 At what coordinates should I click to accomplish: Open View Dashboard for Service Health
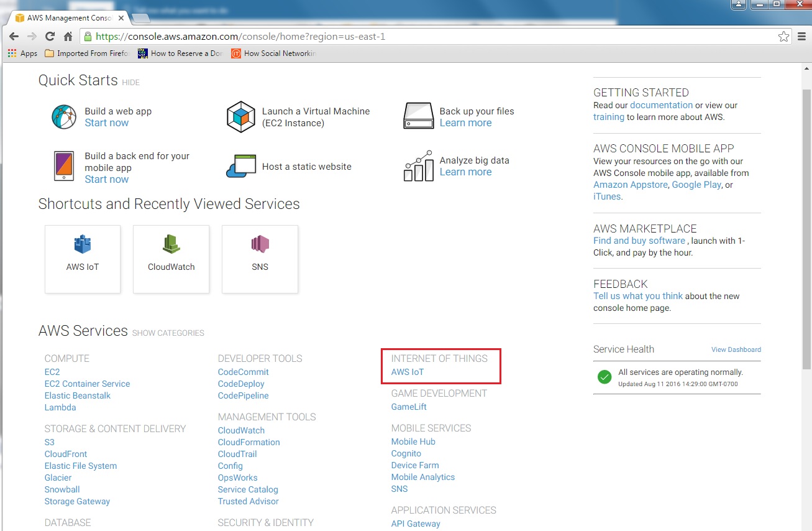736,349
